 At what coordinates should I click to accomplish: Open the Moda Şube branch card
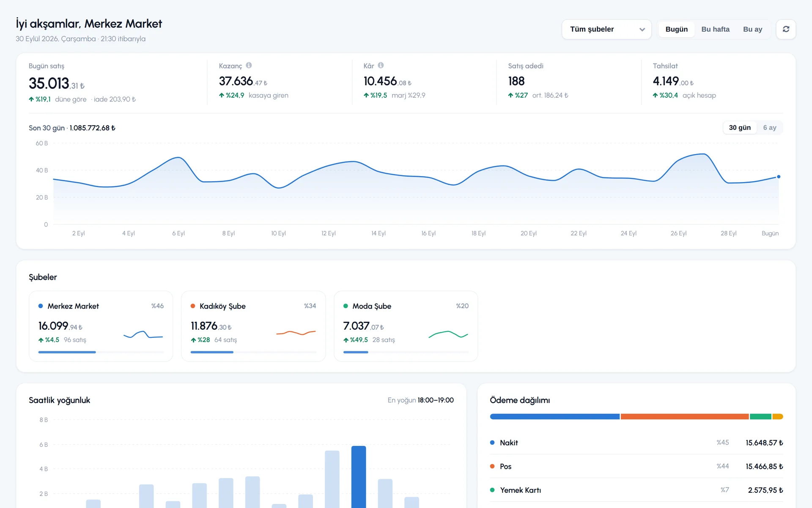(406, 326)
